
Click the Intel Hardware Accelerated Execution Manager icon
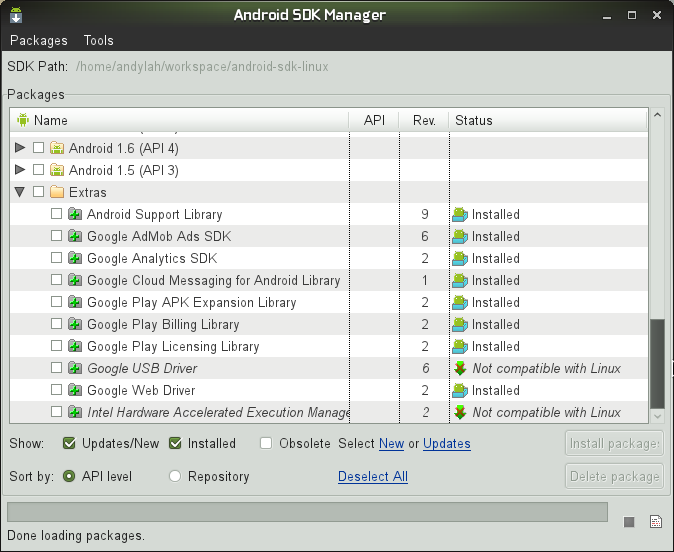(x=75, y=412)
